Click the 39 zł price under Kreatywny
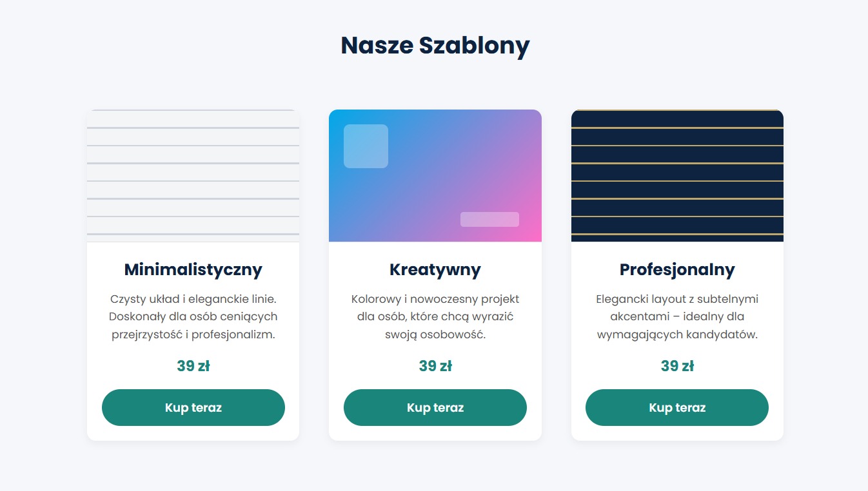 coord(435,365)
